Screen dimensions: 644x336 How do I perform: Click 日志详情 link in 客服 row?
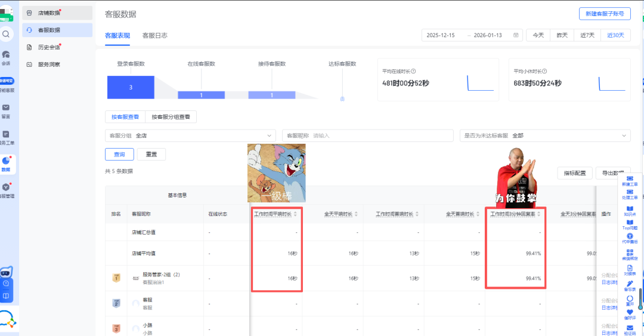tap(609, 308)
